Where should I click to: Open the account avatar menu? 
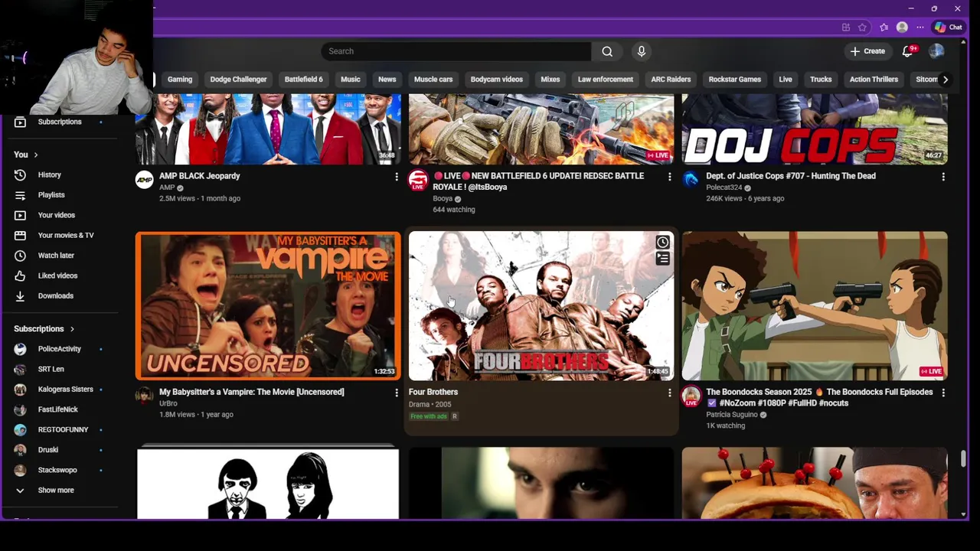pos(936,51)
